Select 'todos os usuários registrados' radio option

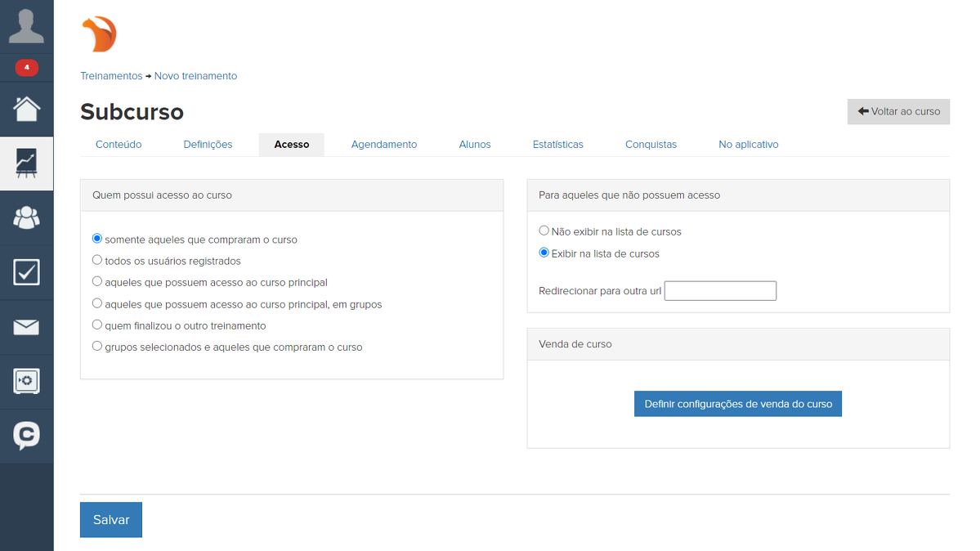pyautogui.click(x=97, y=261)
